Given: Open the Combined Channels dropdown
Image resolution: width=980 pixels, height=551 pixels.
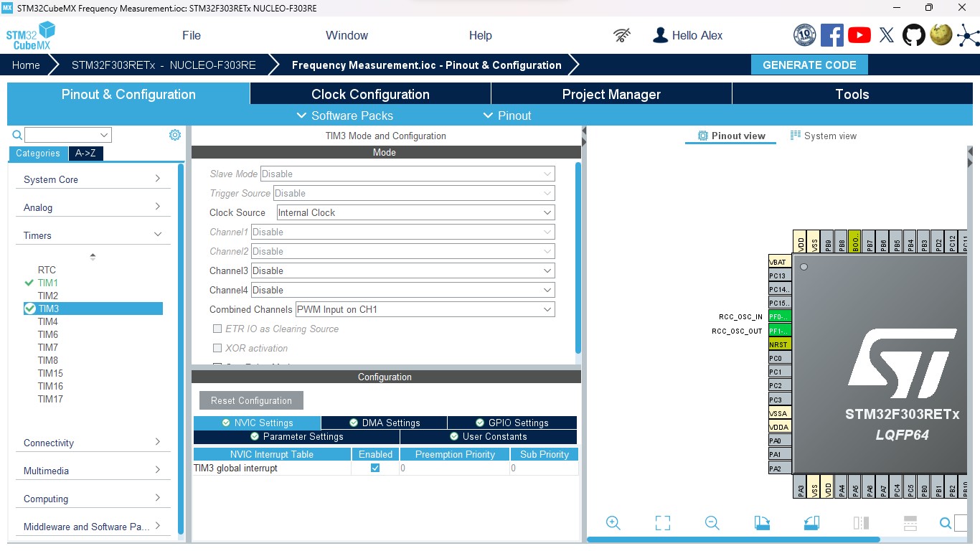Looking at the screenshot, I should [x=425, y=309].
